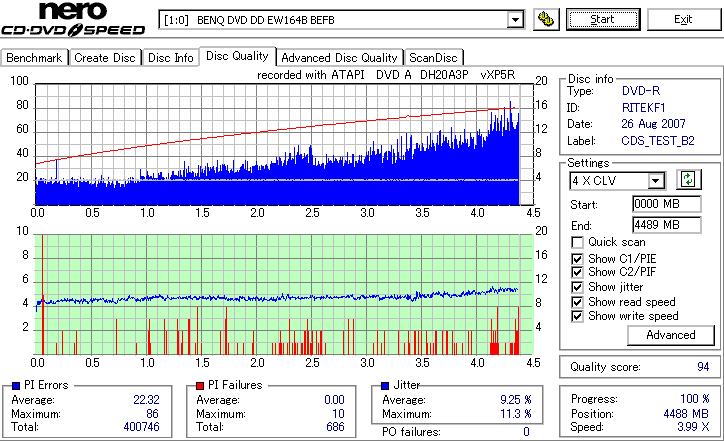
Task: Click the PI Errors maximum 86
Action: pyautogui.click(x=152, y=414)
